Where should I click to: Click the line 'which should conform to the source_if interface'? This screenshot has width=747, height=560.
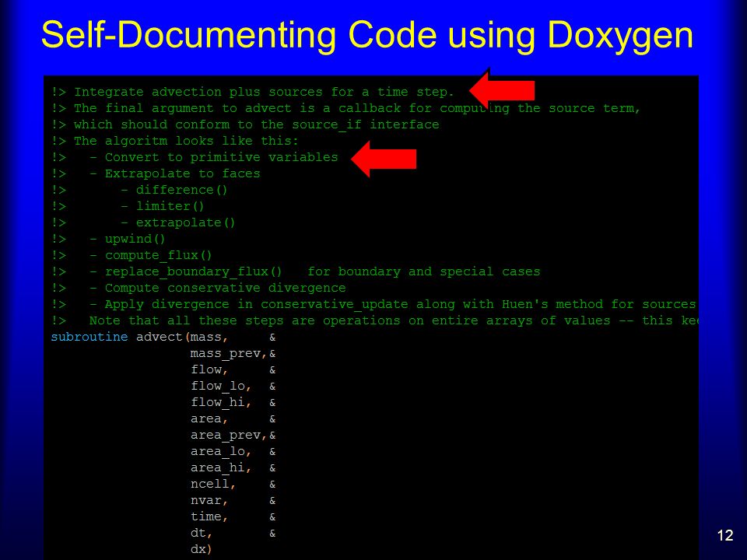pyautogui.click(x=245, y=124)
